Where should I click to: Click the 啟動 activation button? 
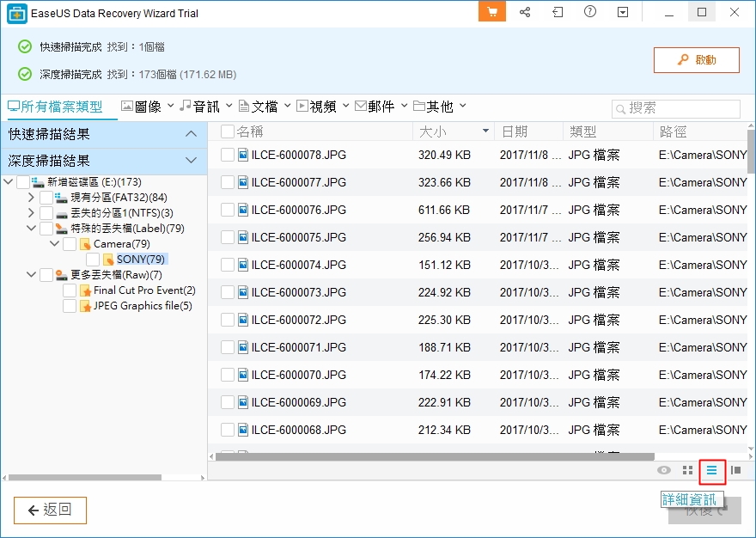tap(696, 60)
